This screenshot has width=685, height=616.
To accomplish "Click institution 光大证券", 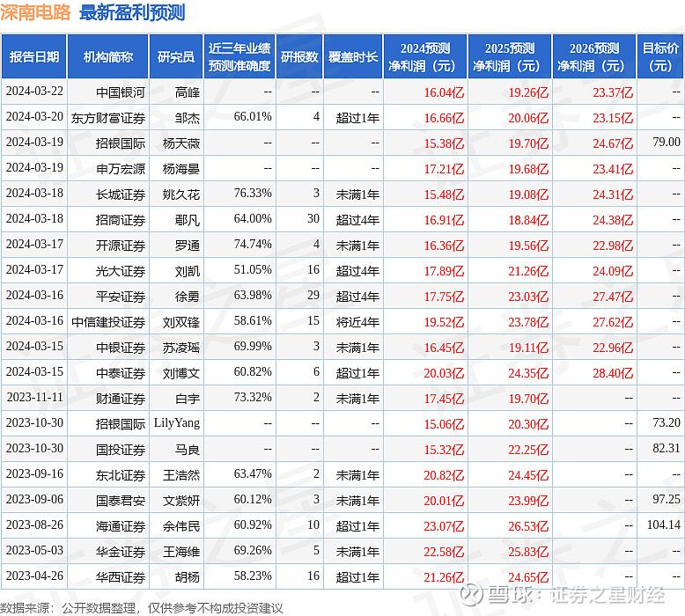I will pos(120,271).
